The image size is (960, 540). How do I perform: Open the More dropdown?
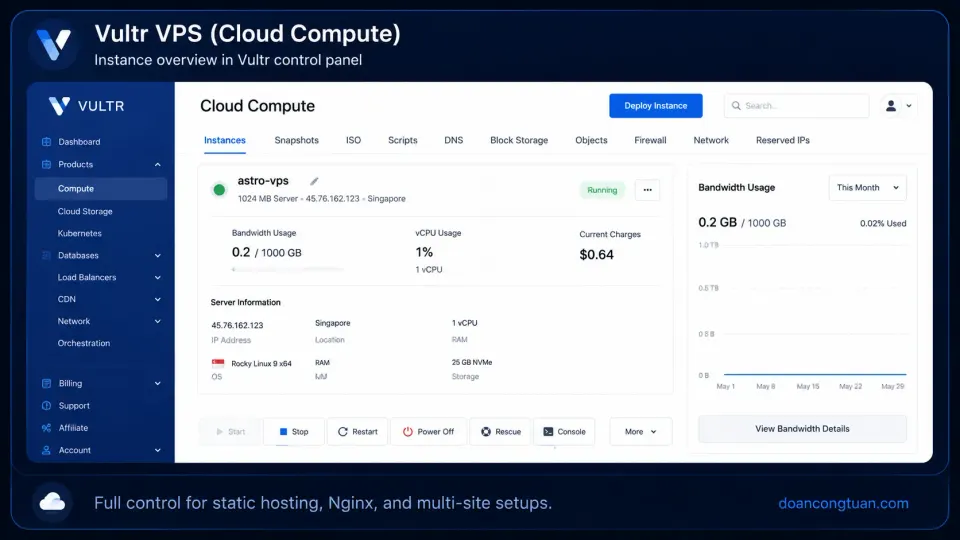tap(640, 432)
